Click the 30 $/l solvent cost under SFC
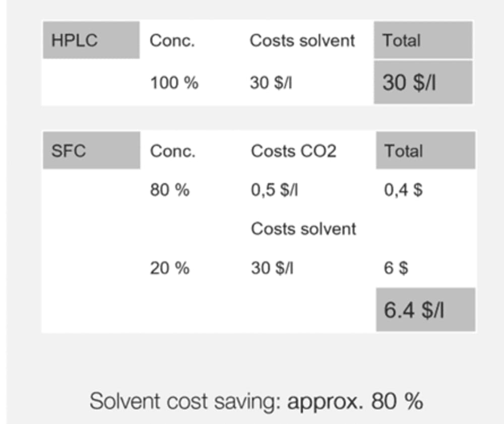504x424 pixels. [x=272, y=268]
